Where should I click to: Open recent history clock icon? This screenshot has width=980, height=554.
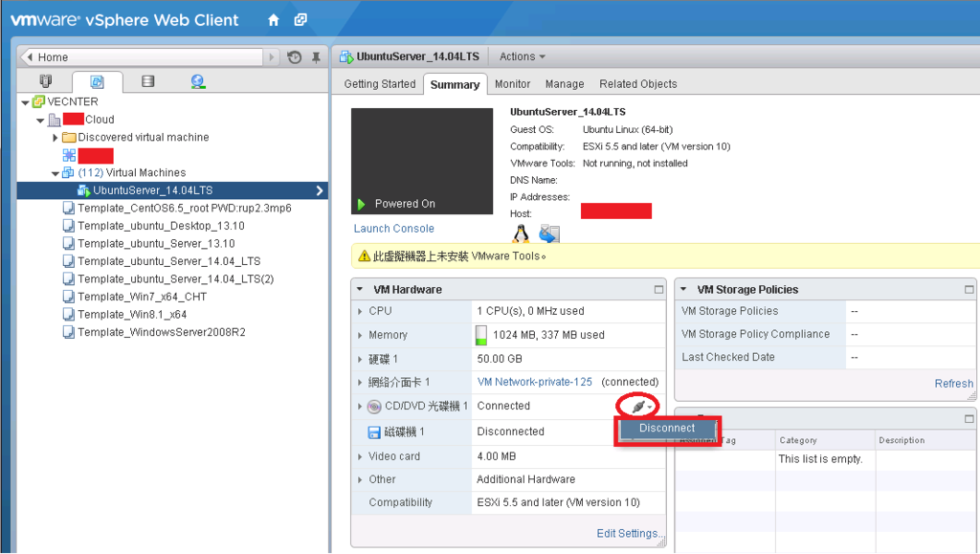click(295, 57)
